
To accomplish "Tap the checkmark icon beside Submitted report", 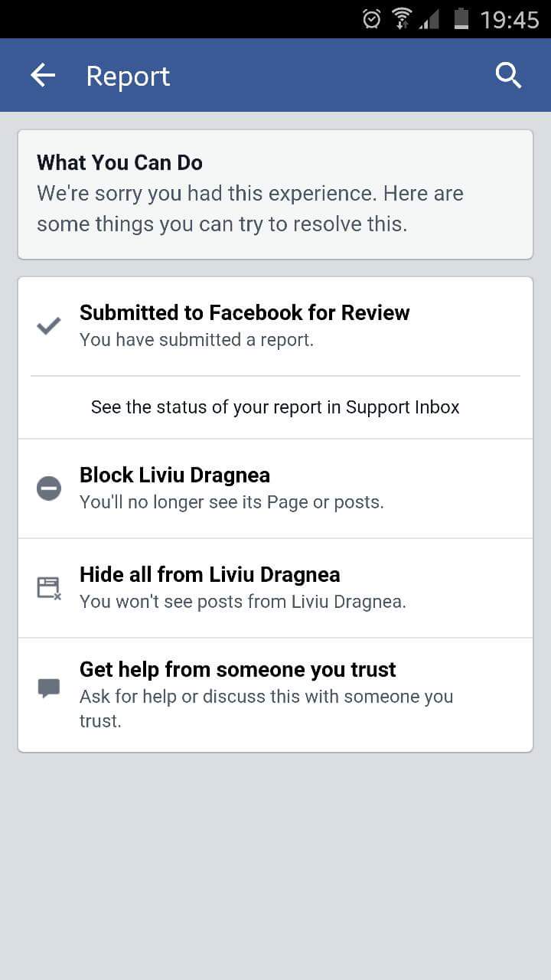I will [x=49, y=326].
